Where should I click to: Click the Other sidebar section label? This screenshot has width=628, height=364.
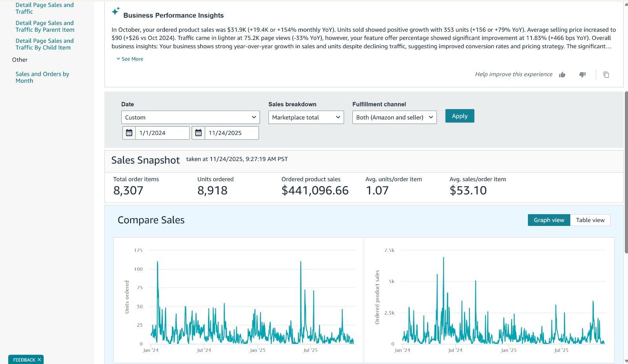pyautogui.click(x=20, y=60)
